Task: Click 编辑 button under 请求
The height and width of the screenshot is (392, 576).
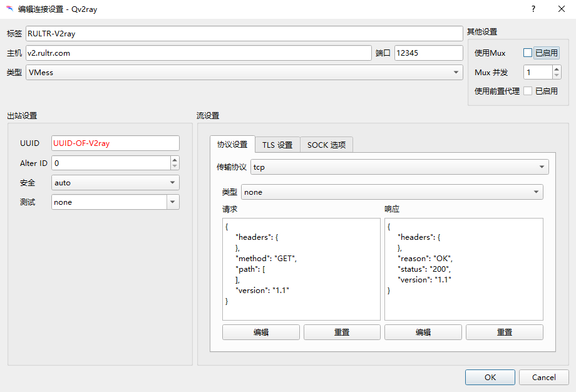Action: click(x=261, y=333)
